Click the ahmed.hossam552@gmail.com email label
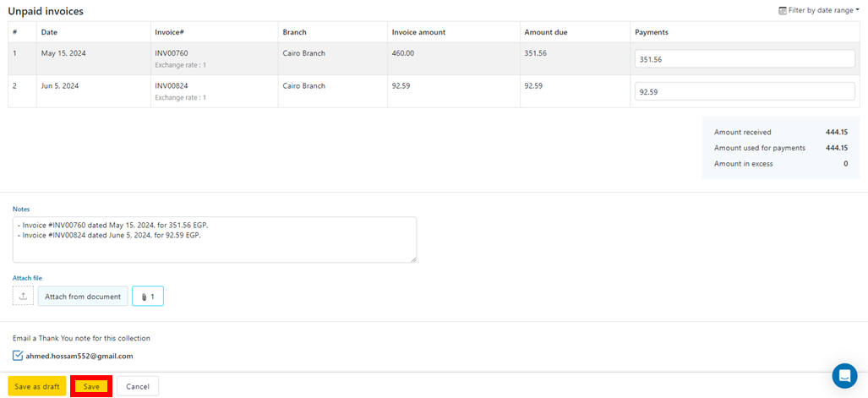 [79, 356]
